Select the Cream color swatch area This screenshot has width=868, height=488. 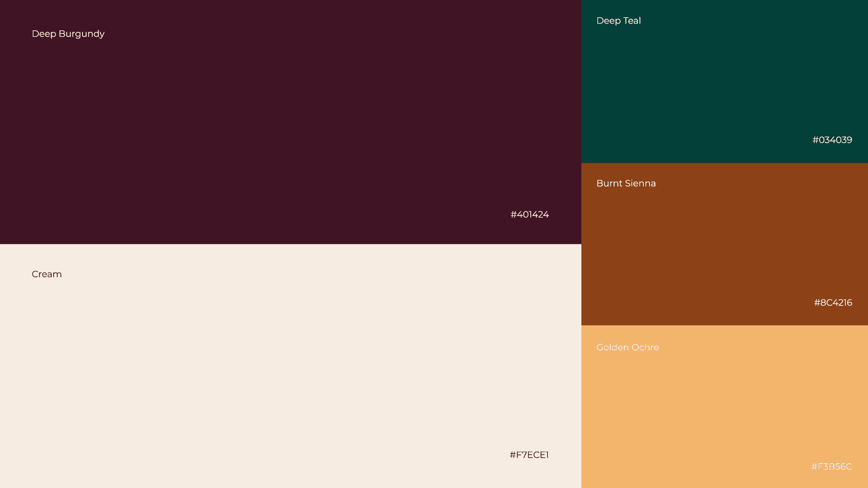point(289,366)
